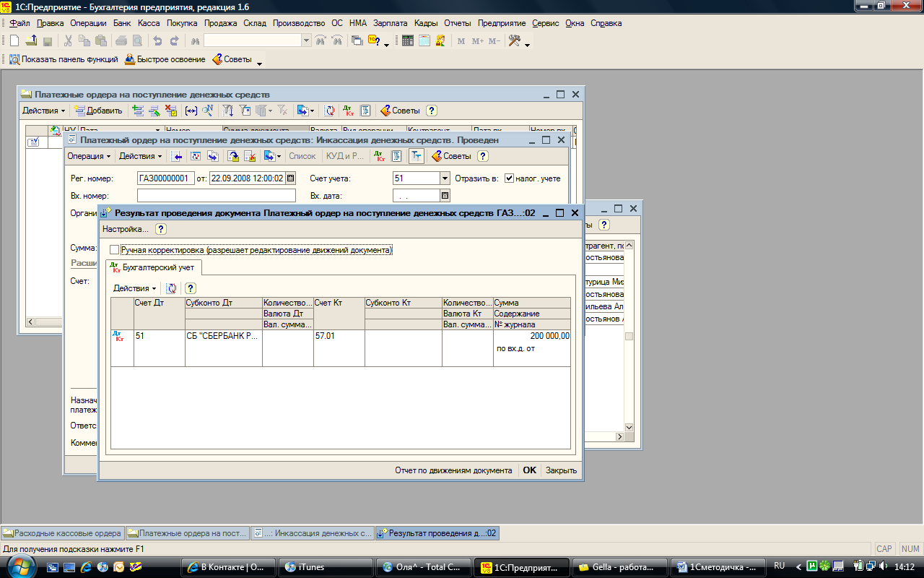Click the OK button in result window
Image resolution: width=924 pixels, height=578 pixels.
[x=530, y=470]
